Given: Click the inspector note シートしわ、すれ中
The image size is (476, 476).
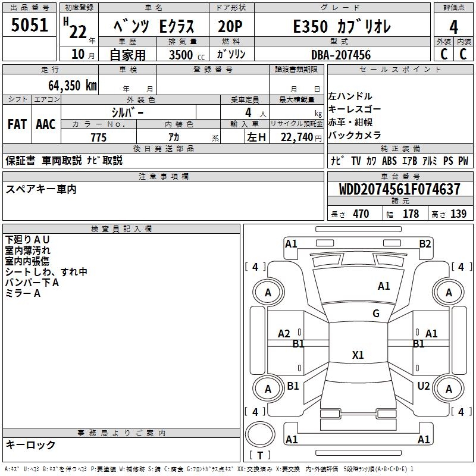Looking at the screenshot, I should 46,272.
